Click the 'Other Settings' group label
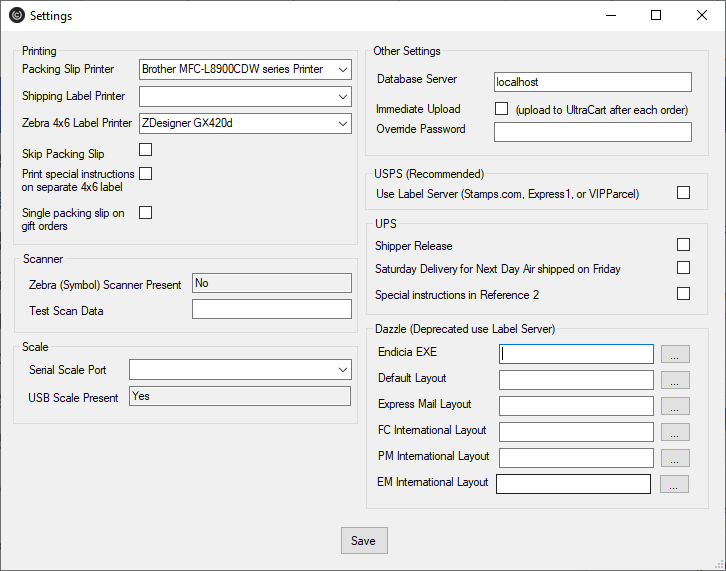Viewport: 726px width, 571px height. click(407, 51)
